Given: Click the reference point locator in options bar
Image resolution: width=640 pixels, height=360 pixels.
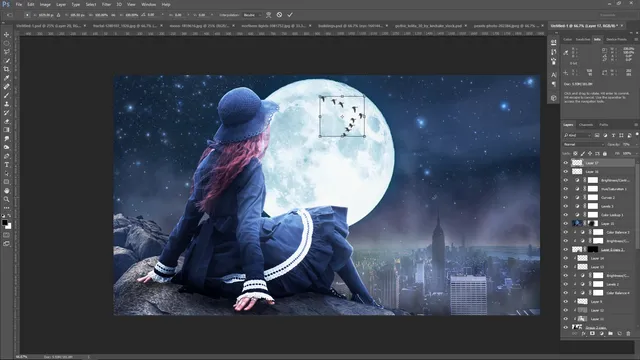Looking at the screenshot, I should (x=27, y=15).
